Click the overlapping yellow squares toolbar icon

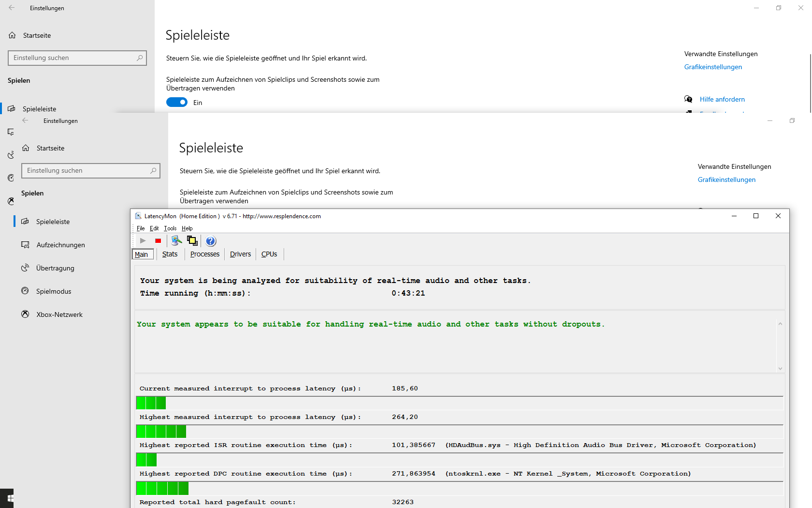tap(192, 240)
